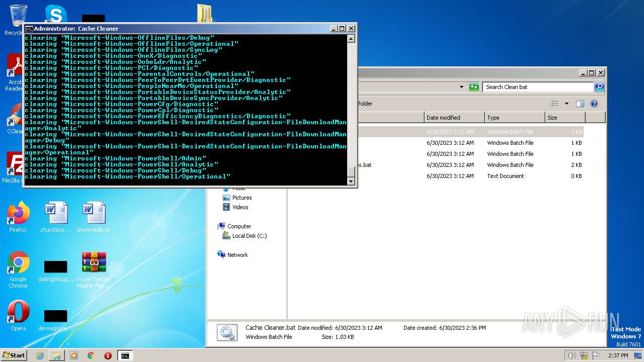Focus the Search Clean bat field
Screen dimensions: 644x362
pos(538,87)
